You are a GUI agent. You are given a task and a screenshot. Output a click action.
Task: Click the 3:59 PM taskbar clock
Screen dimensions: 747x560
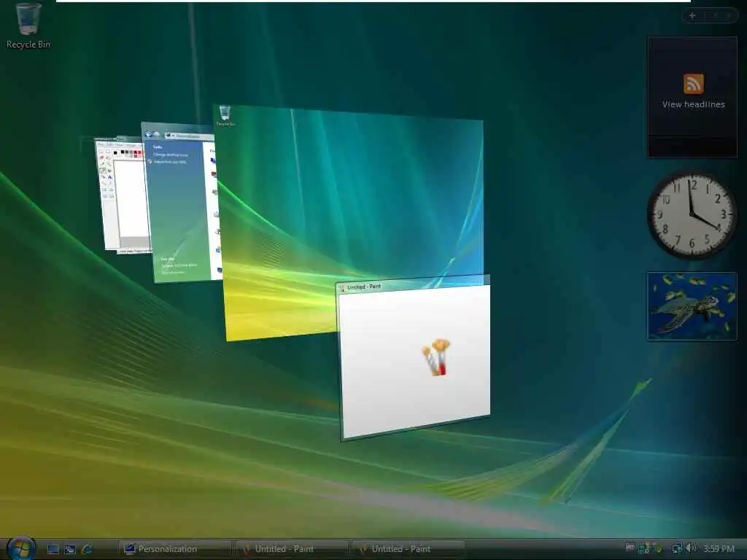719,549
